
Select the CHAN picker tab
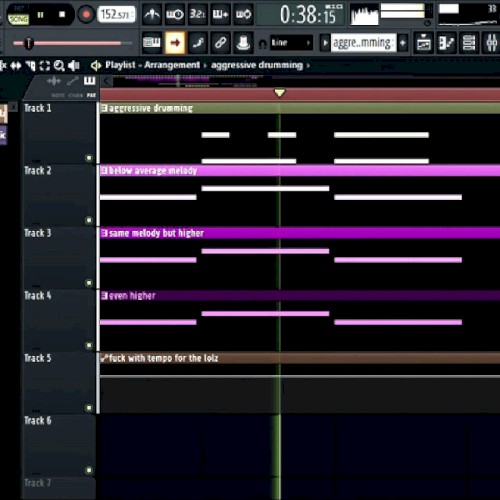[76, 95]
